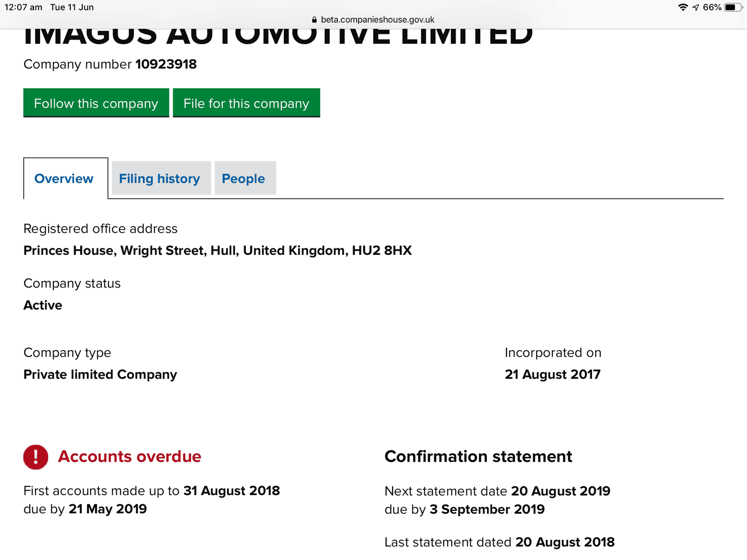Tap the Wi-Fi status icon

pyautogui.click(x=683, y=7)
